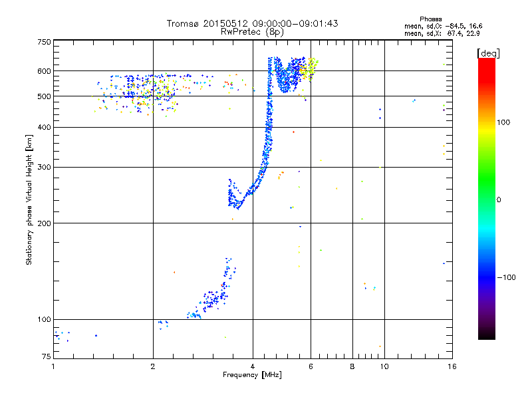Click the frequency axis label "16"
This screenshot has height=399, width=532.
click(452, 366)
